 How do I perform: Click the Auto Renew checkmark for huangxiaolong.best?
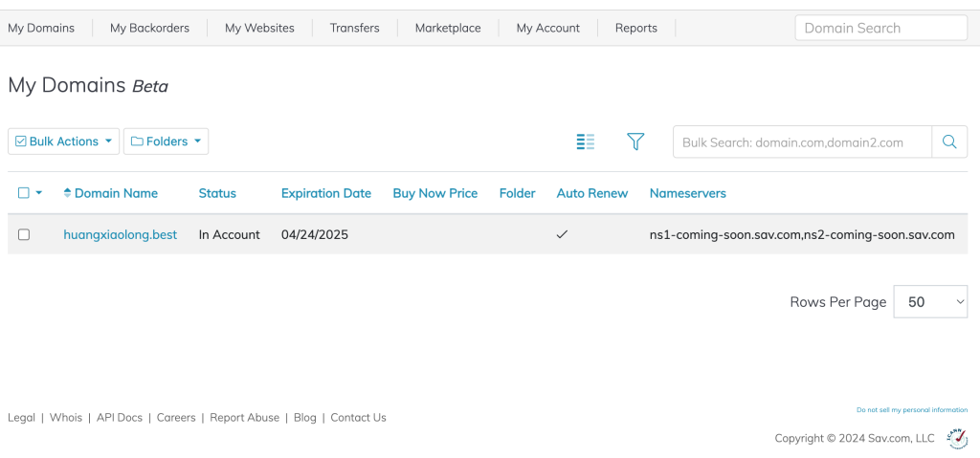click(x=562, y=234)
